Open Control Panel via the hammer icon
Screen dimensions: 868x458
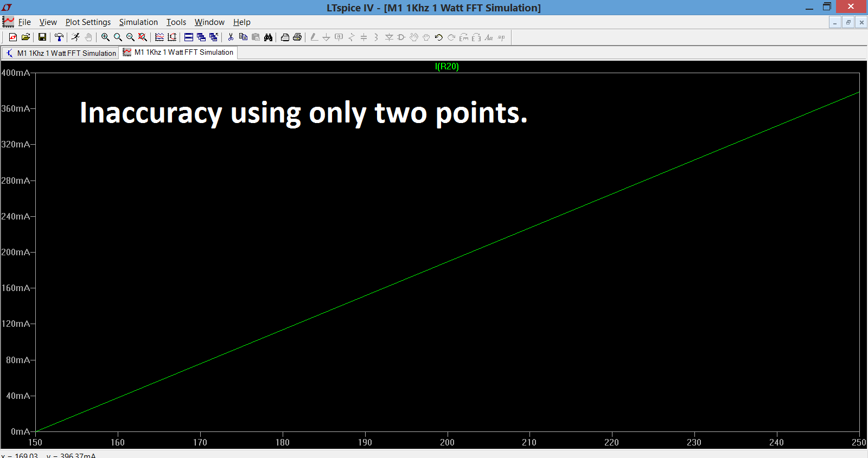click(x=59, y=37)
